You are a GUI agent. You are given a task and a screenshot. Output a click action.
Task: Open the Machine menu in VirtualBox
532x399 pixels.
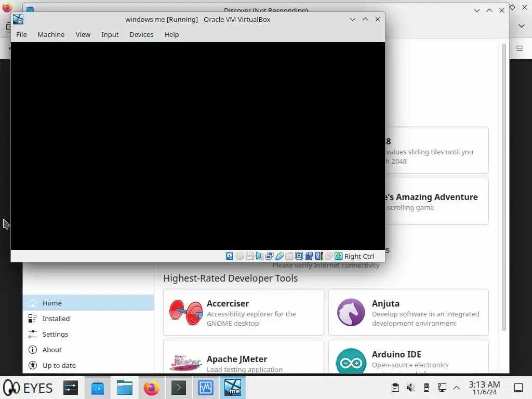click(x=51, y=35)
